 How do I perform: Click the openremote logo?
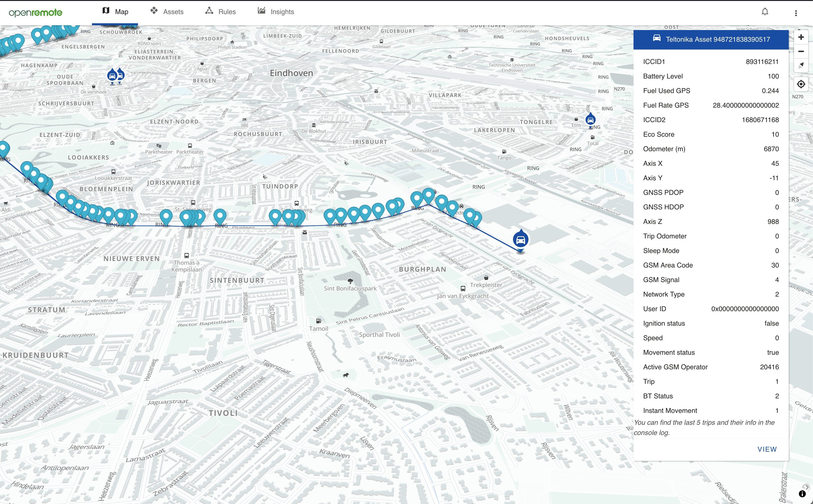(36, 13)
